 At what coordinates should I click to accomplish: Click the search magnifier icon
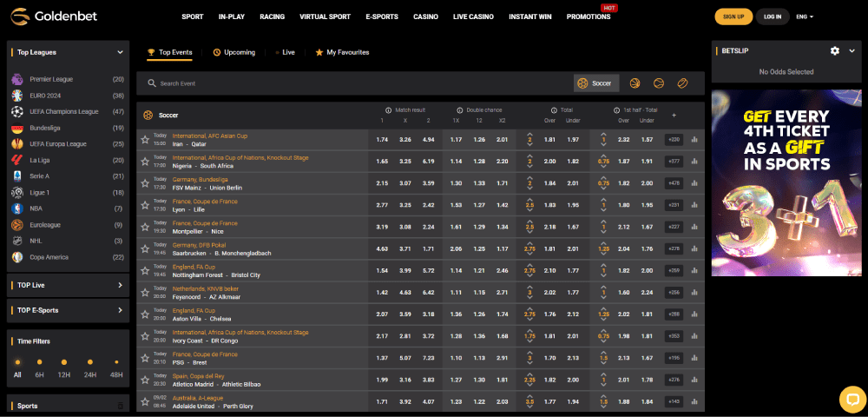152,83
